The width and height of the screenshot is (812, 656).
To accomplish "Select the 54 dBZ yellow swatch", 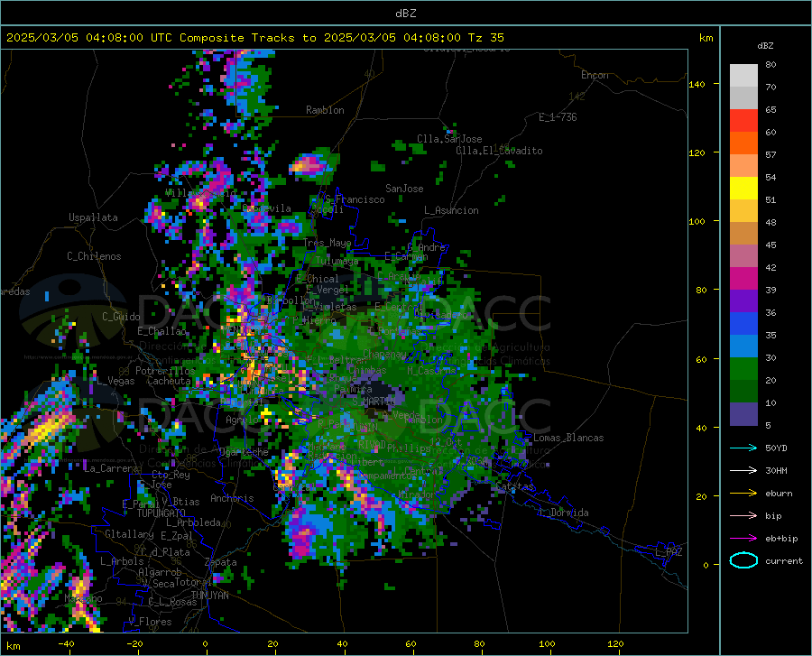I will [743, 189].
